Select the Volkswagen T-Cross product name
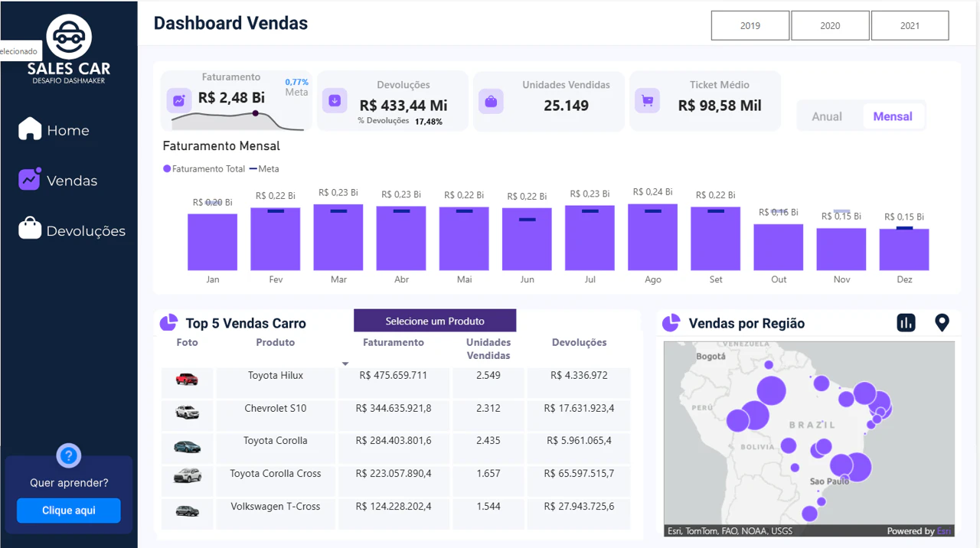This screenshot has height=548, width=980. (276, 506)
